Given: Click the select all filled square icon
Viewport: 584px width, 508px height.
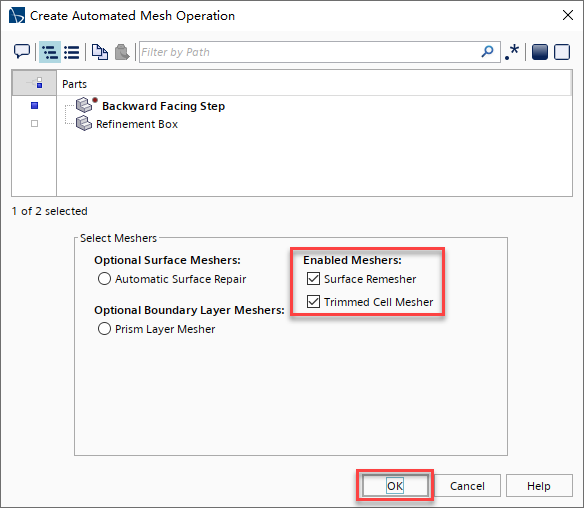Looking at the screenshot, I should 540,52.
